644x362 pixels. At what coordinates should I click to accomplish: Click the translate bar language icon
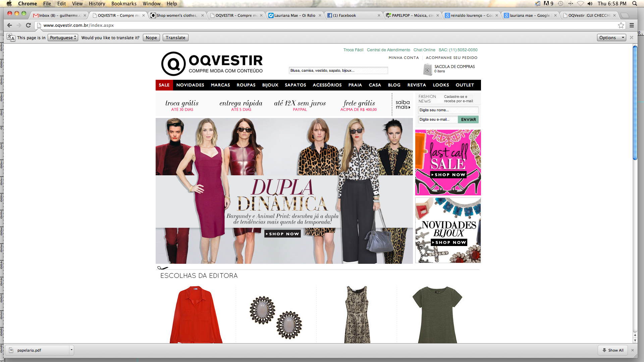(11, 38)
